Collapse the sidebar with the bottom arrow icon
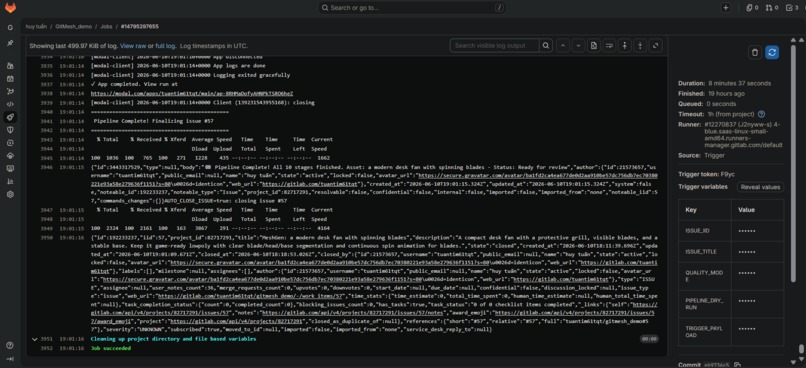This screenshot has width=806, height=368. pos(10,359)
